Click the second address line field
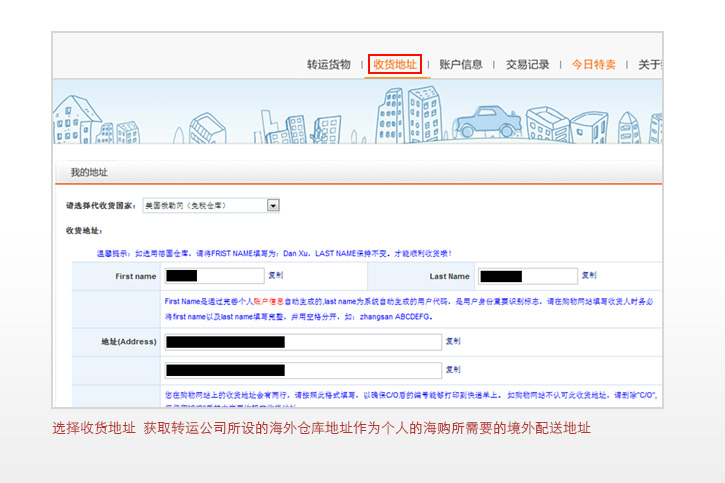 pyautogui.click(x=303, y=370)
